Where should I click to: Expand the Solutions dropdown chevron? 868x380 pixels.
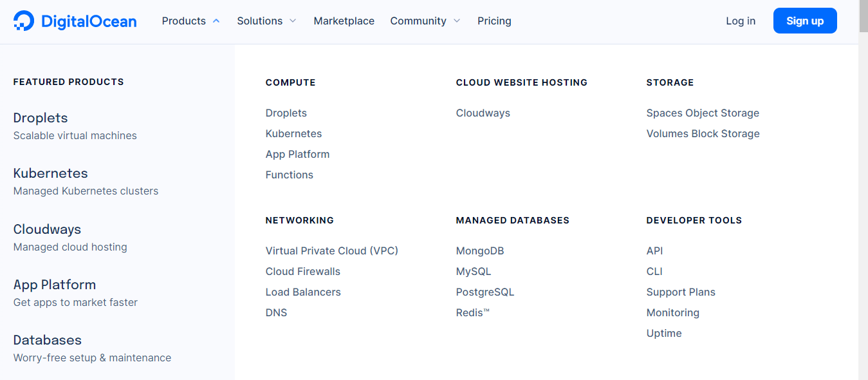point(293,21)
